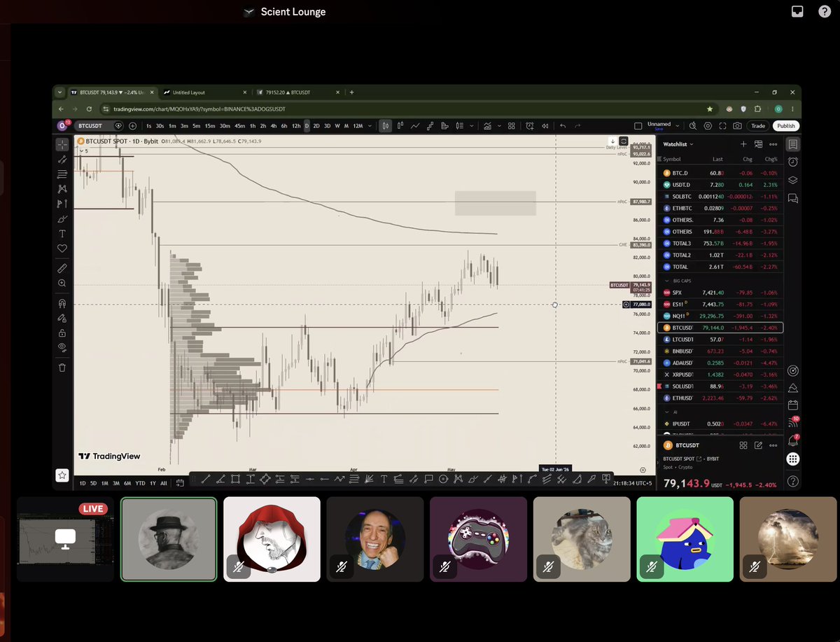Toggle Lock all drawings padlock
The height and width of the screenshot is (642, 840).
tap(62, 333)
